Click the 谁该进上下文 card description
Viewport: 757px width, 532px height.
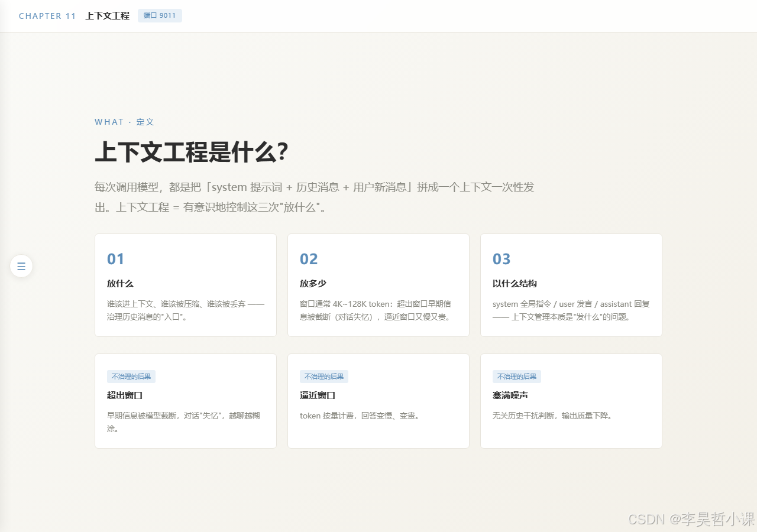point(186,310)
